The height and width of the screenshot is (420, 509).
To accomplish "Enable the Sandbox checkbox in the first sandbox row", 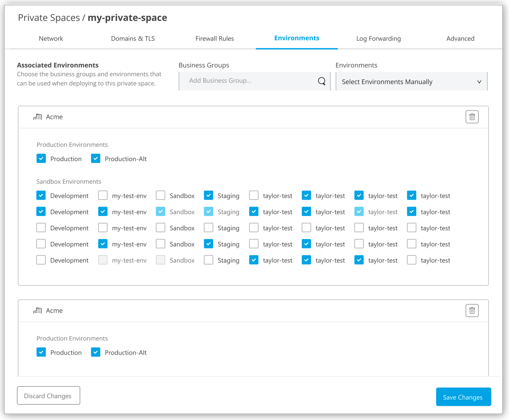I will pos(160,195).
